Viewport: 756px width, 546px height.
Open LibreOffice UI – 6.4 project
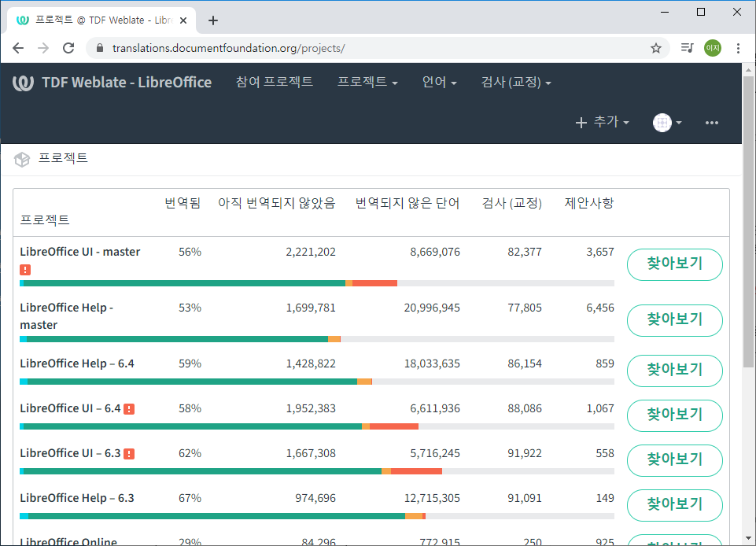(70, 408)
